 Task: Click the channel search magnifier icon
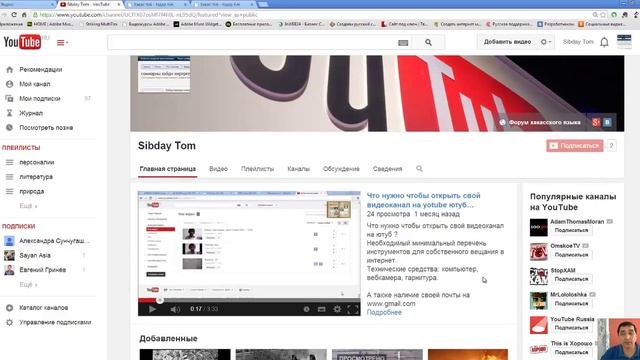[419, 169]
